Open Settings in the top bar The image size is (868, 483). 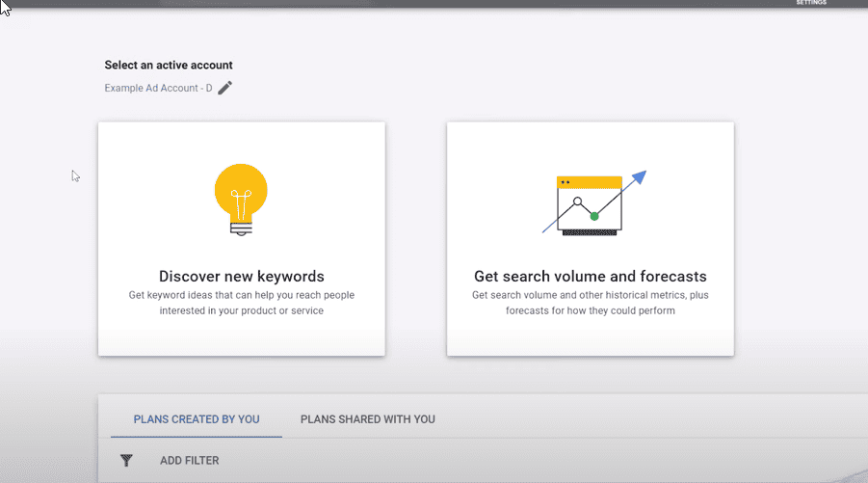point(811,3)
